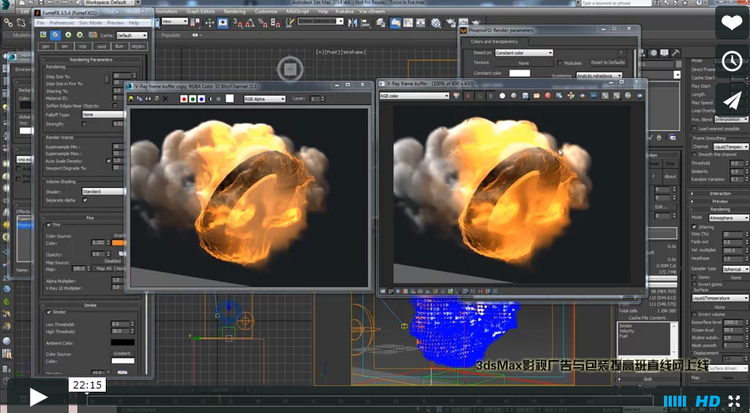The image size is (750, 413).
Task: Open the Workspace Default dropdown
Action: coord(111,2)
